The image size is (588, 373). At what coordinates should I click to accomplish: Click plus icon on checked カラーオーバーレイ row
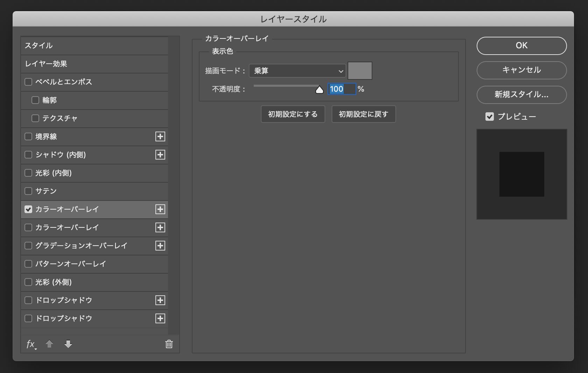160,209
